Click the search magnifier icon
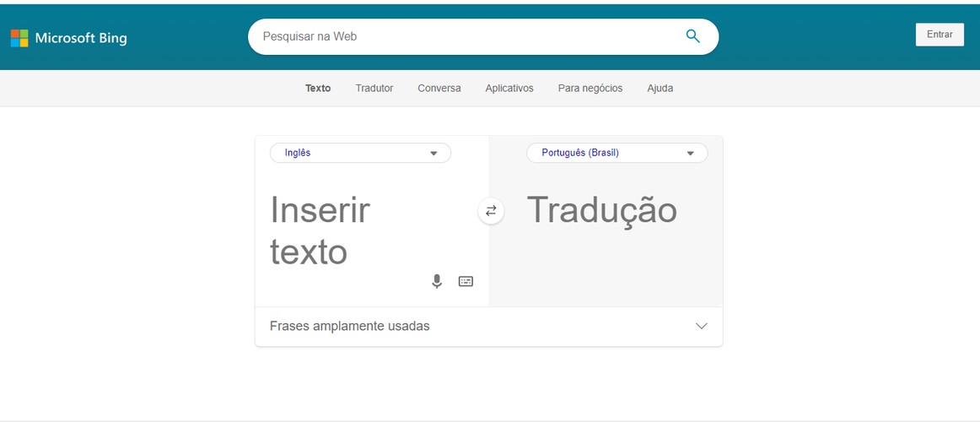Viewport: 980px width, 422px height. (692, 36)
